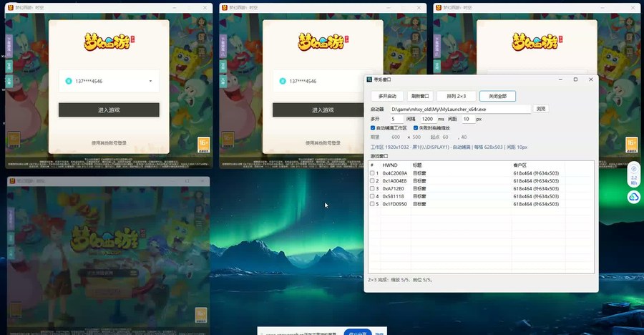Image resolution: width=644 pixels, height=335 pixels.
Task: Open purple 下载游戏 side tab in middle game window
Action: click(x=223, y=46)
